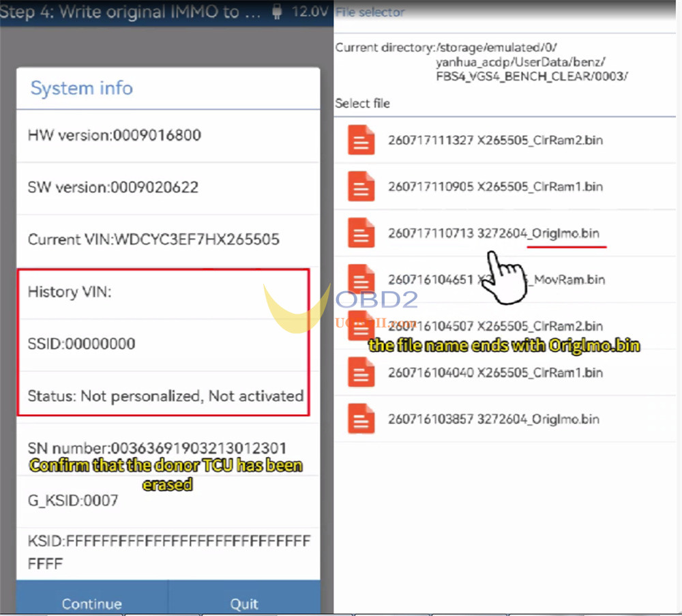
Task: Click file icon for 260716103857 3272604_OrigImo.bin
Action: pos(361,419)
